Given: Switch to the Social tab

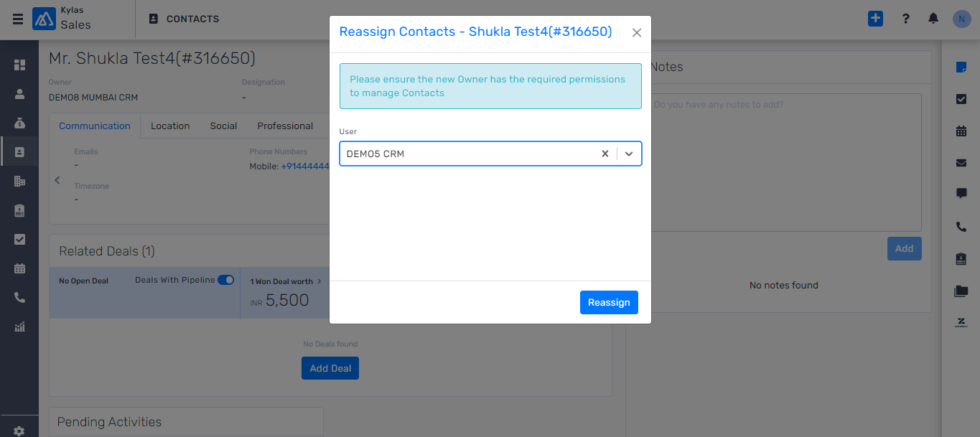Looking at the screenshot, I should pyautogui.click(x=223, y=126).
